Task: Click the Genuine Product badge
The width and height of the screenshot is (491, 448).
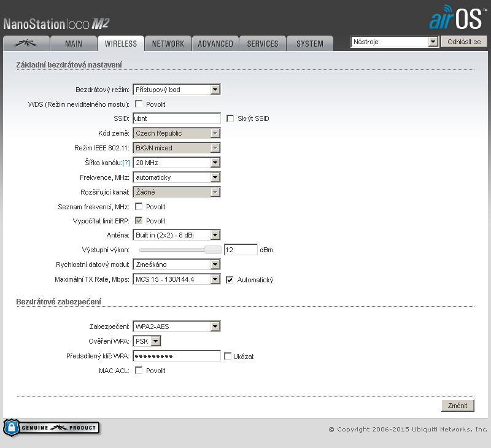Action: tap(52, 427)
